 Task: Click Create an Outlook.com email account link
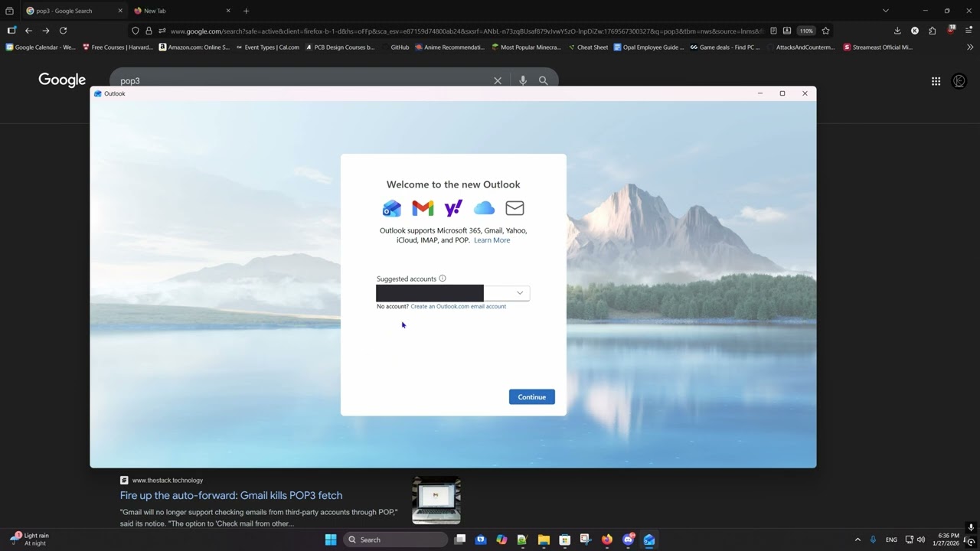(x=458, y=306)
